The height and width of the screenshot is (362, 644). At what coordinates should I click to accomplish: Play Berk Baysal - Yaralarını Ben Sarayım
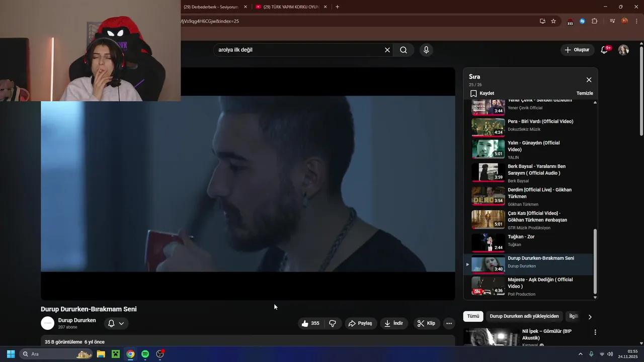(x=529, y=173)
